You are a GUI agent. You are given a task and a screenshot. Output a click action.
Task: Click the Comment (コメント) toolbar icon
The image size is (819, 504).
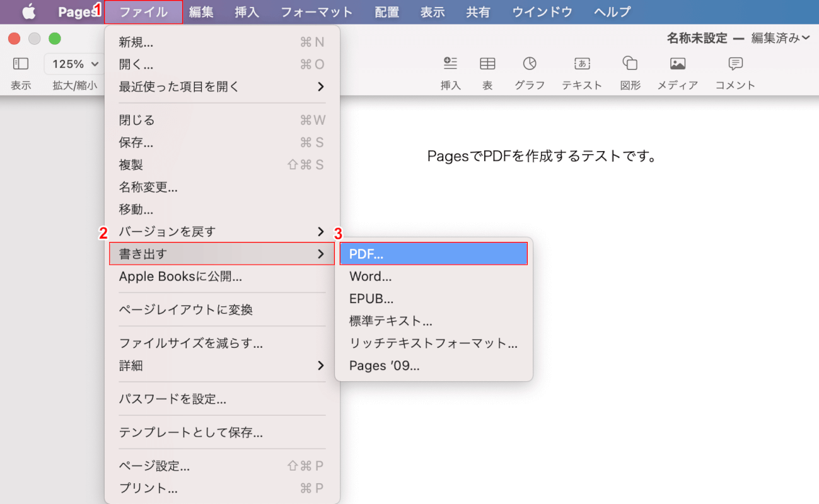[x=735, y=64]
